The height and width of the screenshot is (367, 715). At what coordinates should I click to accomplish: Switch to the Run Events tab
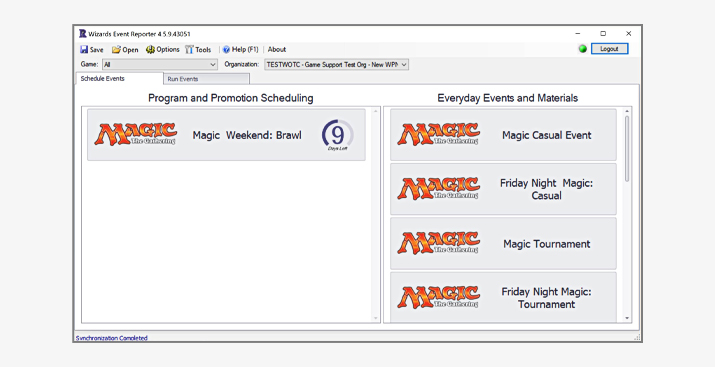pyautogui.click(x=207, y=79)
